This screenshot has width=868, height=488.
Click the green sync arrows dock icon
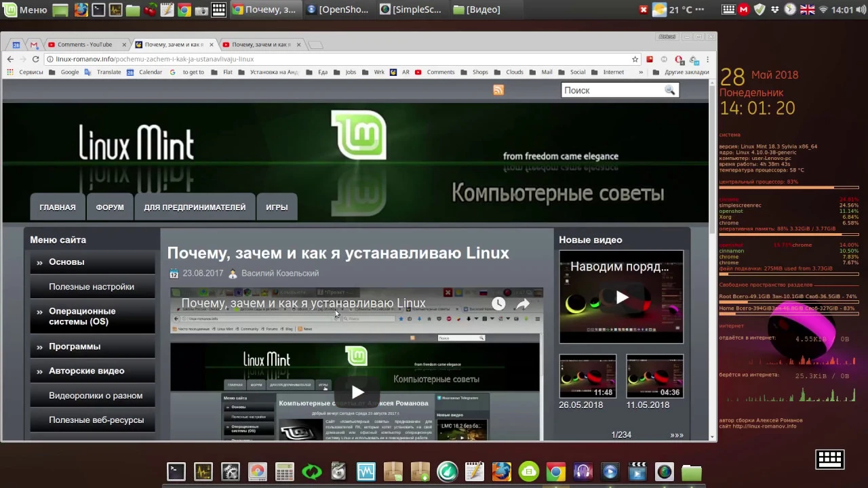click(312, 472)
